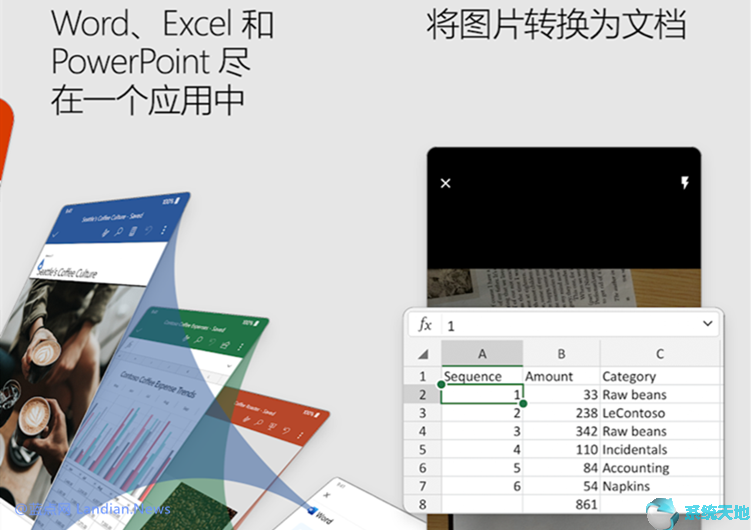
Task: Select row 6 header
Action: (422, 467)
